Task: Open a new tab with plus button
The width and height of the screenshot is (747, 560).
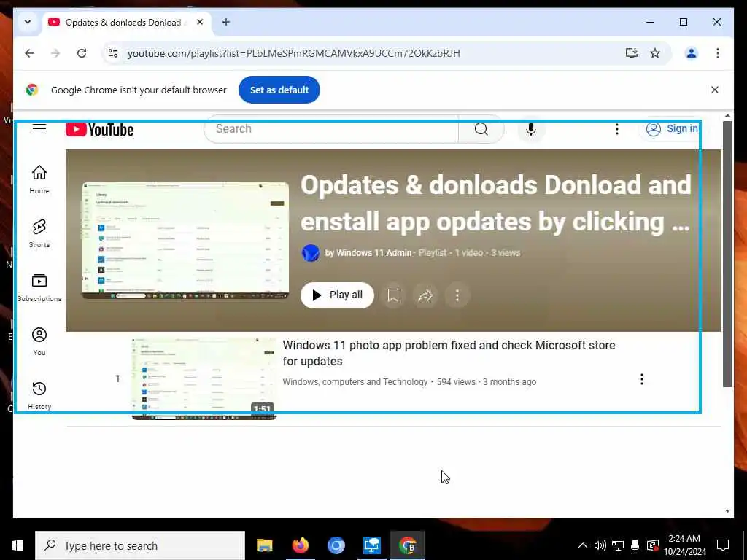Action: [226, 22]
